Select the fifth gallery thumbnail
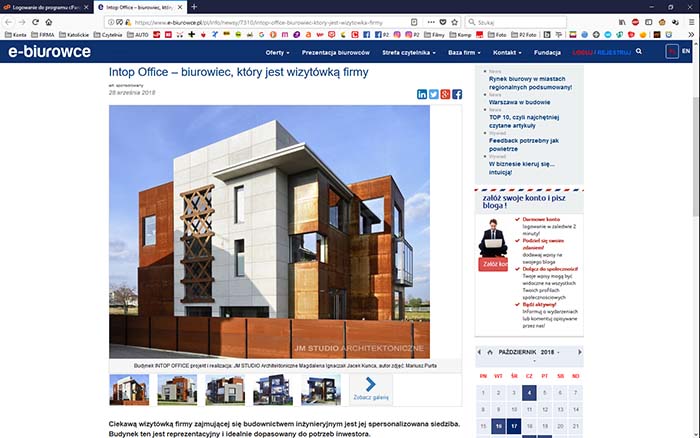 pos(321,390)
